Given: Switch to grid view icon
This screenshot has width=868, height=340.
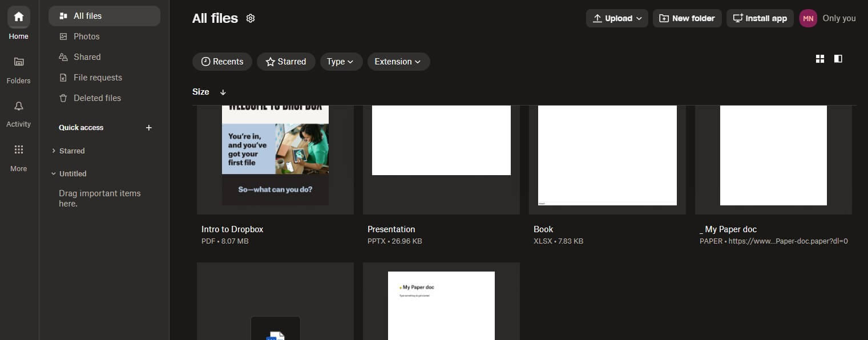Looking at the screenshot, I should [820, 59].
